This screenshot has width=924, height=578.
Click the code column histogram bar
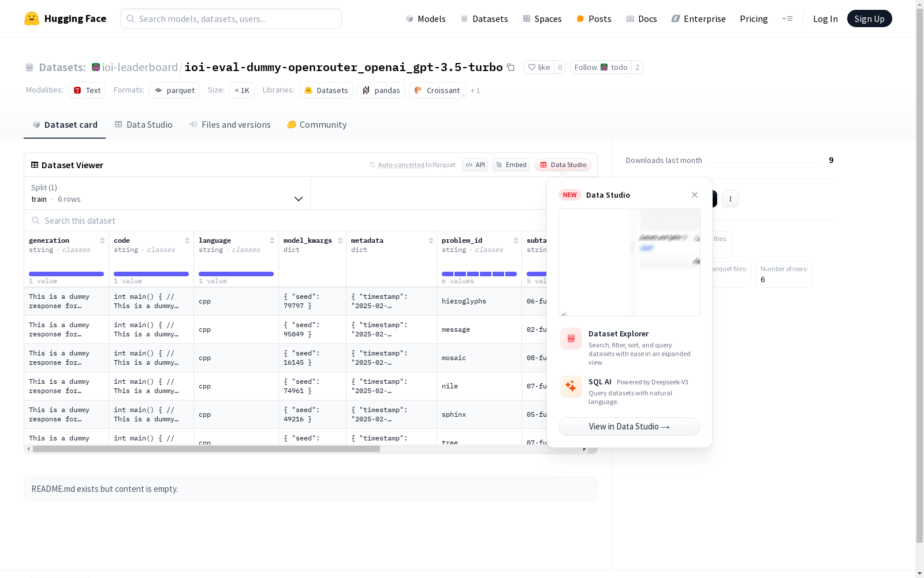click(151, 274)
